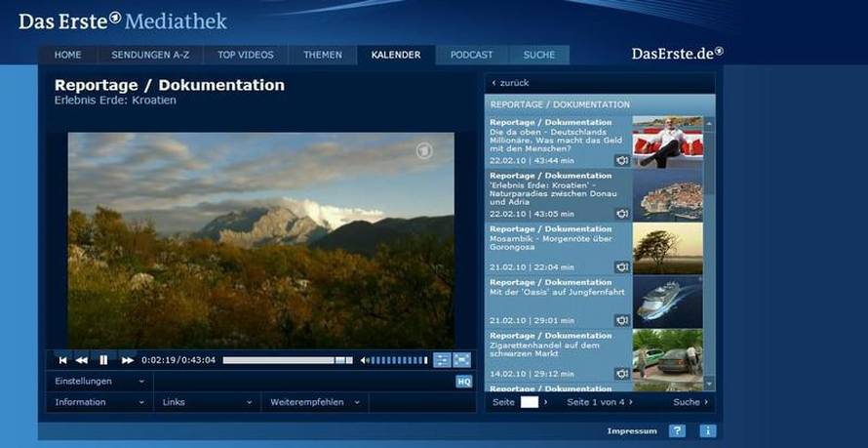Open the PODCAST tab
This screenshot has height=448, width=868.
[471, 55]
